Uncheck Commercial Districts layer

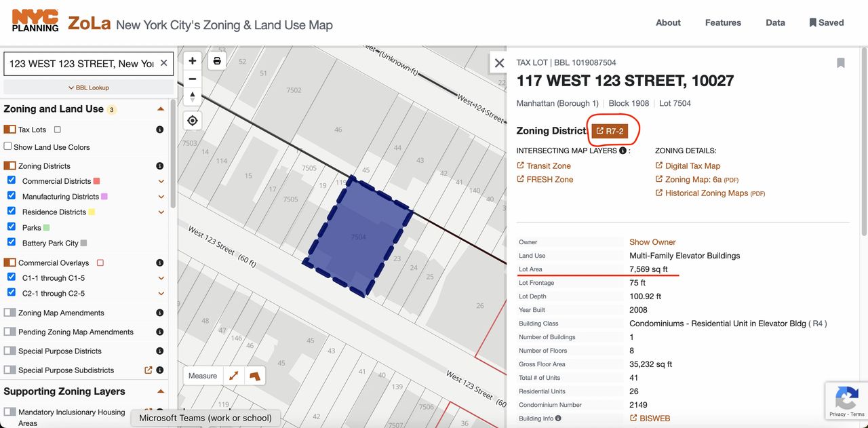[x=12, y=180]
